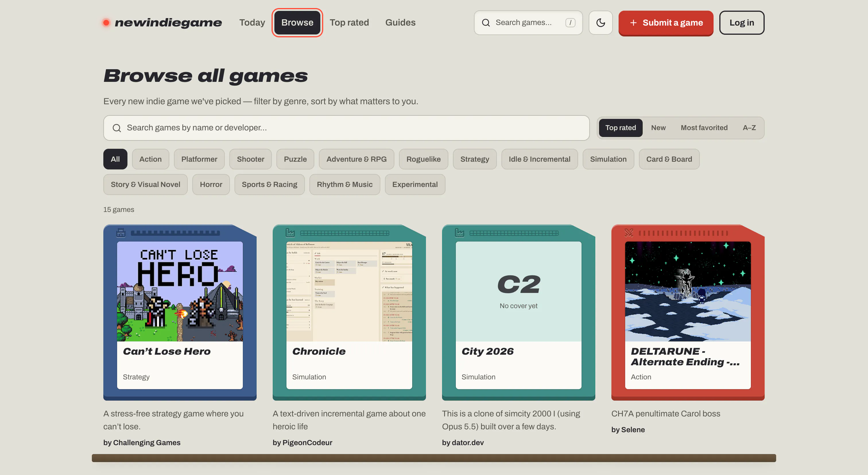Filter by Sports & Racing genre
The image size is (868, 475).
click(270, 184)
